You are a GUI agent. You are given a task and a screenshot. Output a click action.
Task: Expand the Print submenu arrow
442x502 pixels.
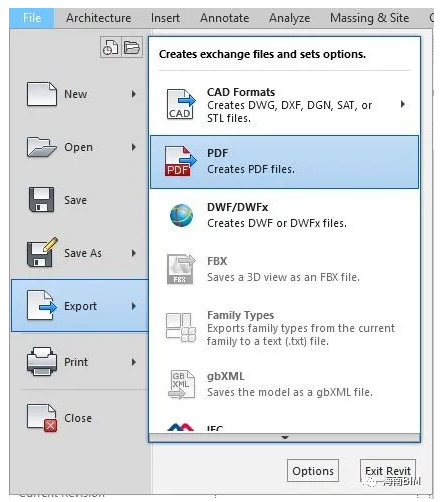[134, 362]
